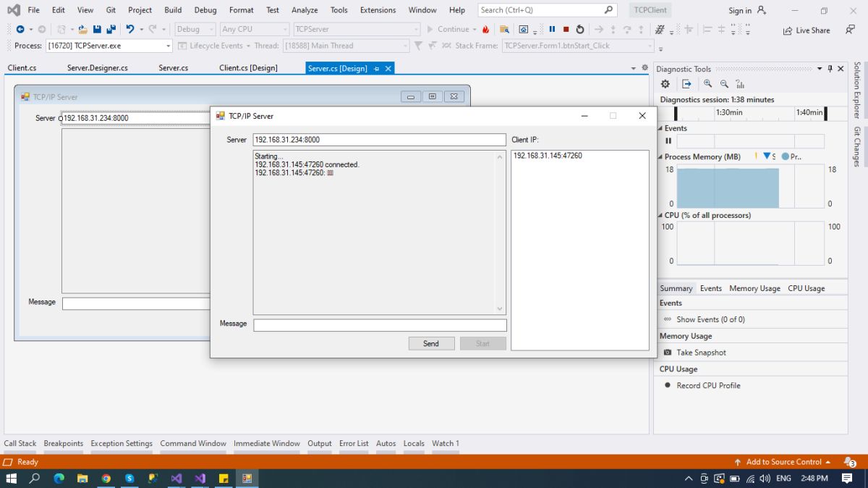Click the Diagnostic Tools output window icon
This screenshot has height=488, width=868.
coord(686,84)
